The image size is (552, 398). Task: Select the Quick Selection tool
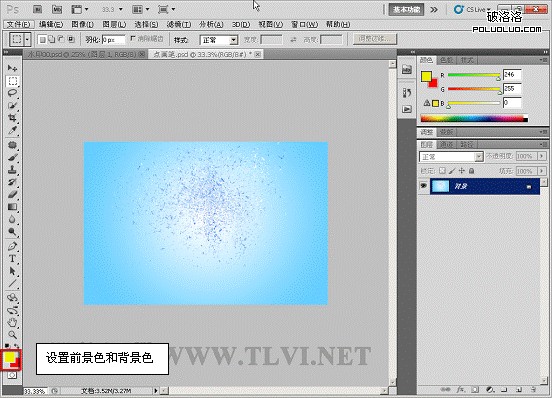coord(12,106)
